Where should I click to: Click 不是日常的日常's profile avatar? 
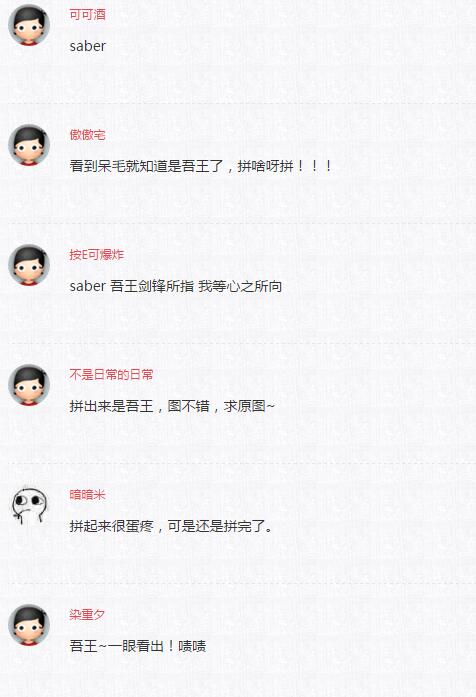tap(29, 385)
